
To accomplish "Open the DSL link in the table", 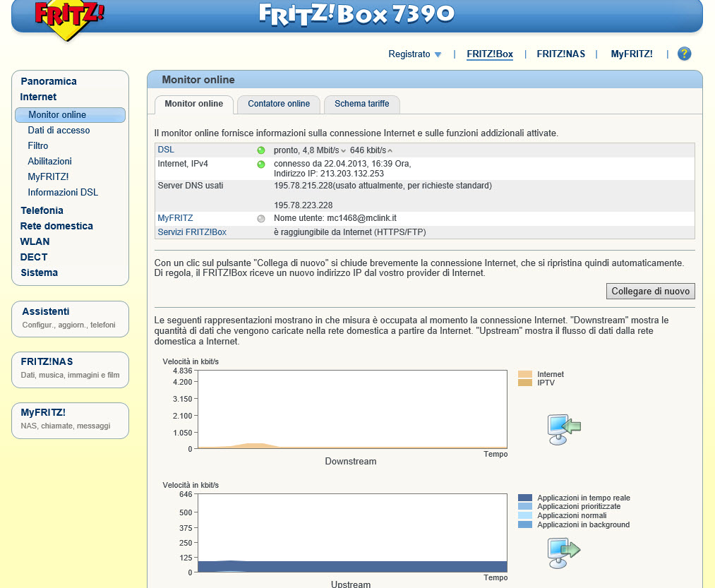I will pyautogui.click(x=166, y=150).
